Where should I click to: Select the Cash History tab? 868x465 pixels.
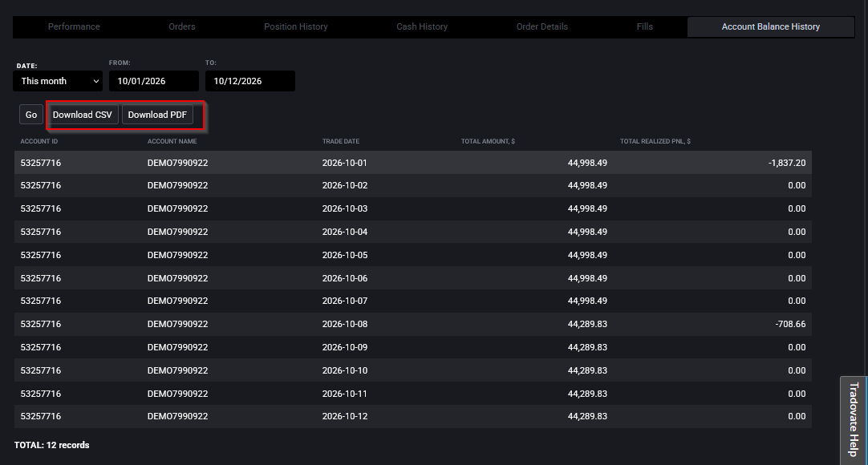pyautogui.click(x=422, y=26)
